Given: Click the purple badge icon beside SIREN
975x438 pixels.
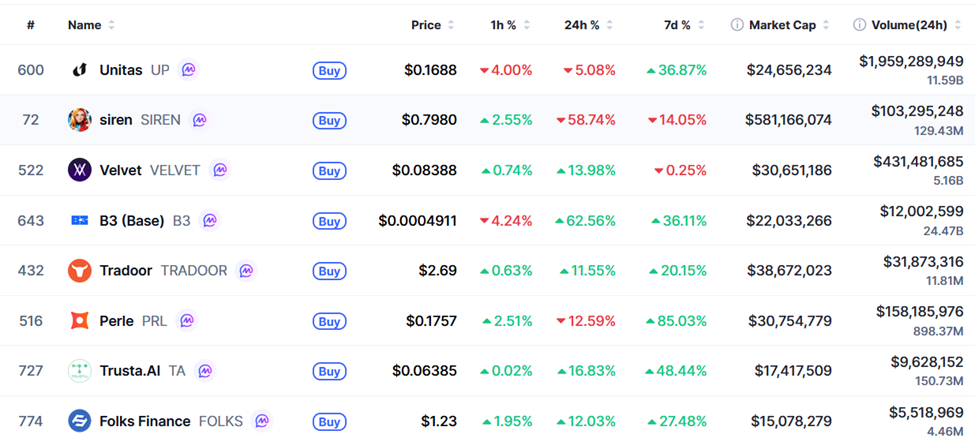Looking at the screenshot, I should [x=200, y=120].
